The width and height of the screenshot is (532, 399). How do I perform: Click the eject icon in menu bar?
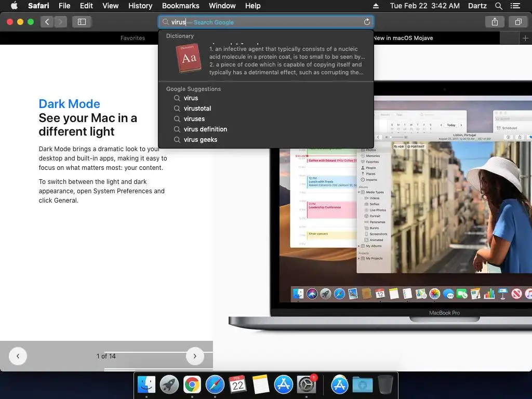(376, 6)
